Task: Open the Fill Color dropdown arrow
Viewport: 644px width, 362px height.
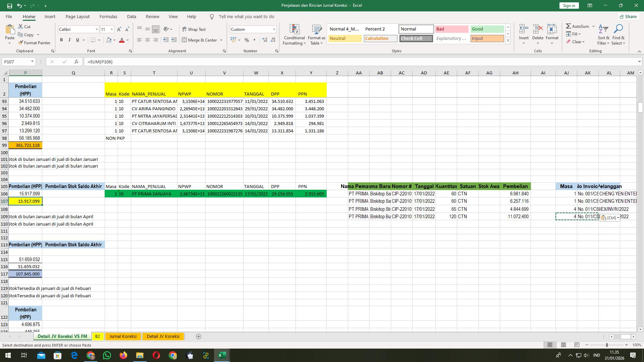Action: pos(114,40)
